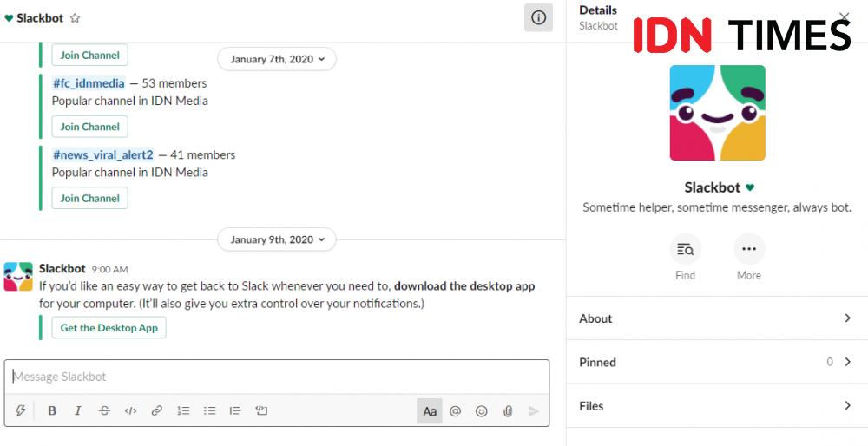Click the download the desktop app link

click(464, 286)
